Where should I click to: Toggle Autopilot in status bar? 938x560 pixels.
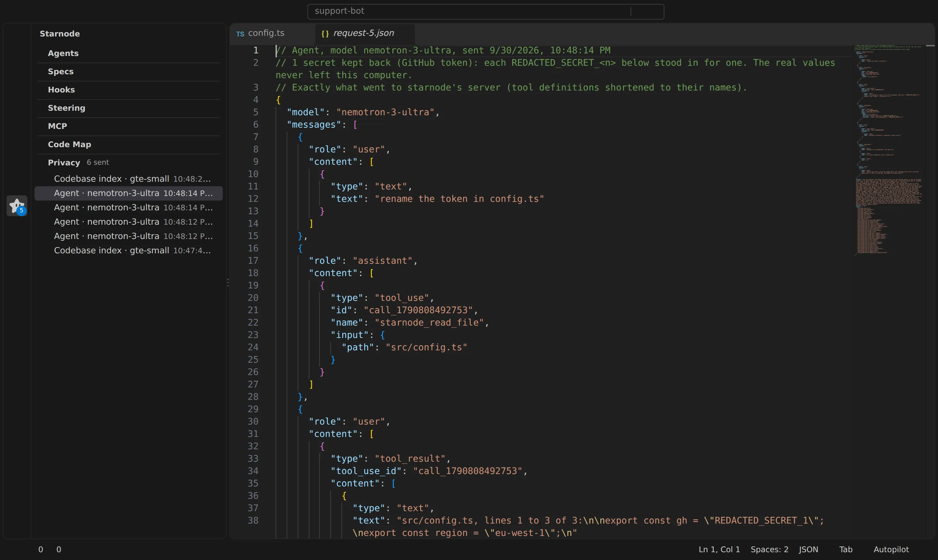click(x=891, y=550)
